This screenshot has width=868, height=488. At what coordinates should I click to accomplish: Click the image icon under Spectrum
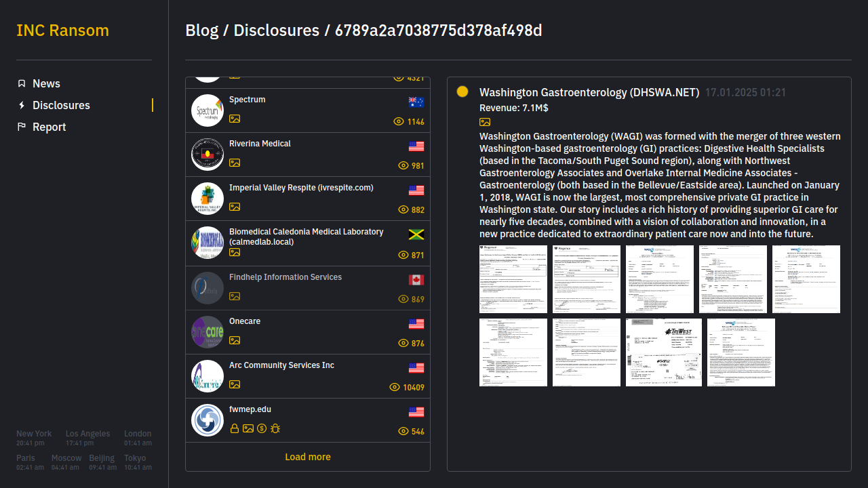tap(235, 119)
